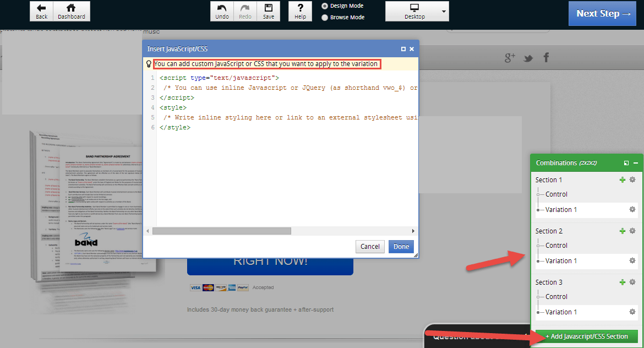
Task: Open the gear menu for Variation 1 in Section 1
Action: click(x=632, y=209)
